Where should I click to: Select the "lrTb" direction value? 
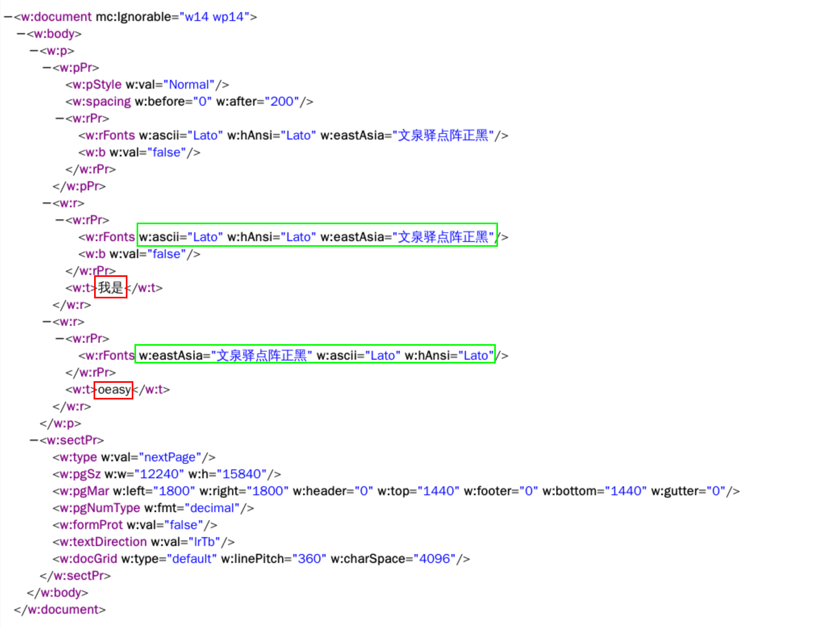tap(204, 542)
